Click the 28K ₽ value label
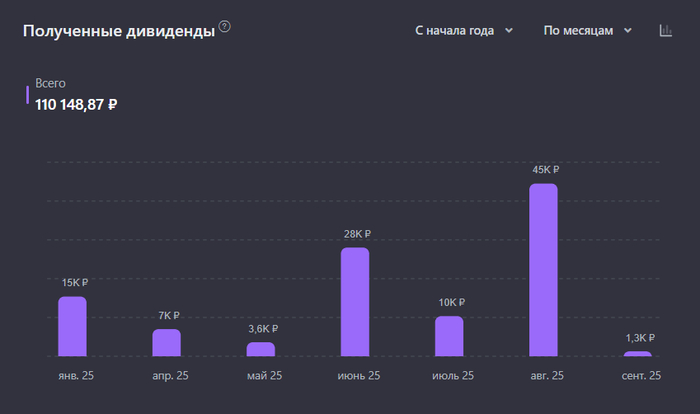This screenshot has height=414, width=700. [x=356, y=234]
